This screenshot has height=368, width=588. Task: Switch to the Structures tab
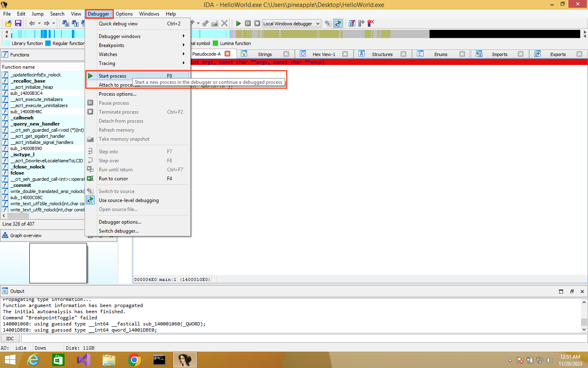(x=382, y=54)
